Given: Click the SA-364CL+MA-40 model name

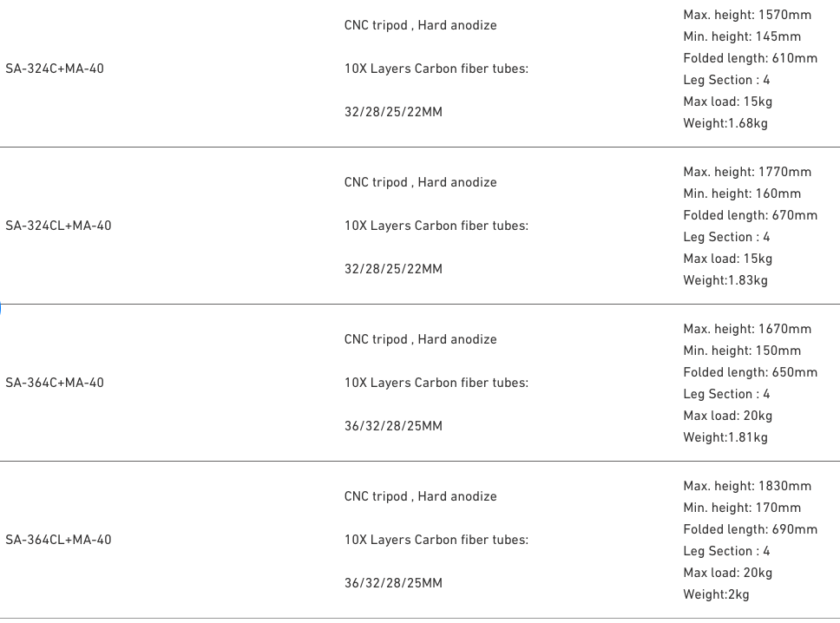Looking at the screenshot, I should pos(58,540).
